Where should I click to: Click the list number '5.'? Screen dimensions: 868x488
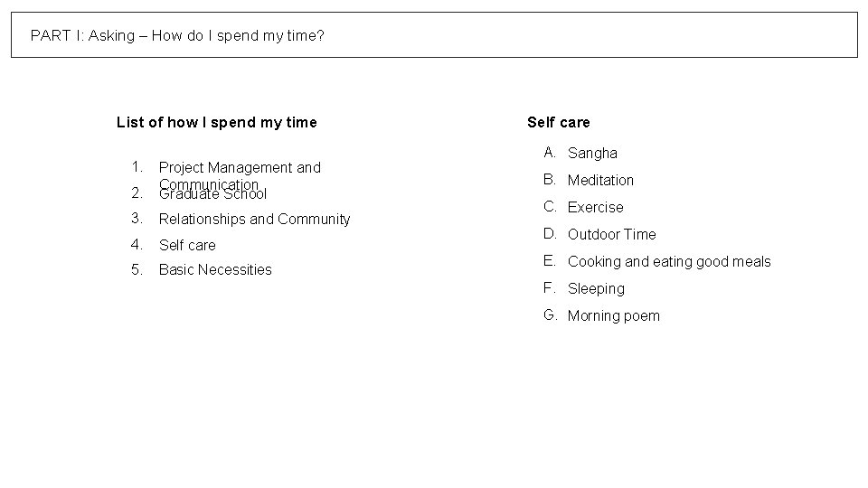[x=137, y=269]
